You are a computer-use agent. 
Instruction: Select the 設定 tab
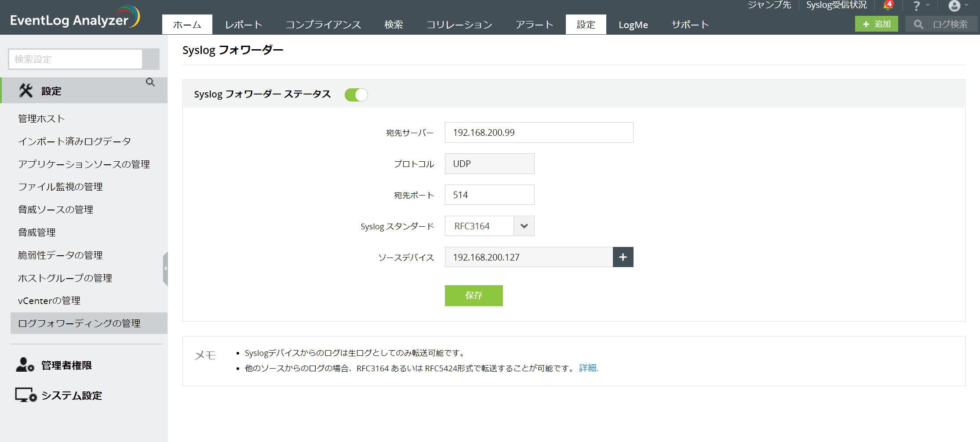coord(586,25)
